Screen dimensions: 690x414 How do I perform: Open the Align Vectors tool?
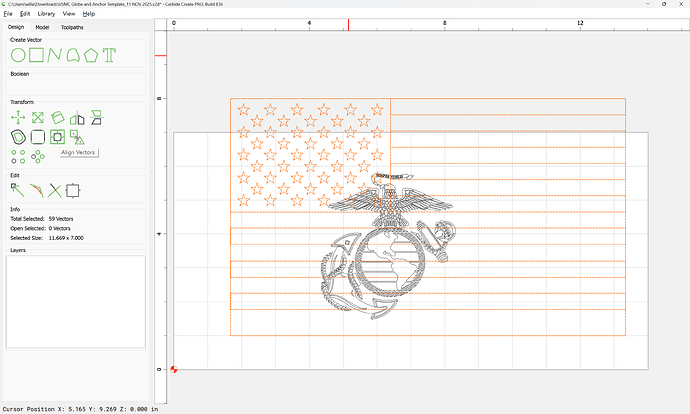pos(57,136)
